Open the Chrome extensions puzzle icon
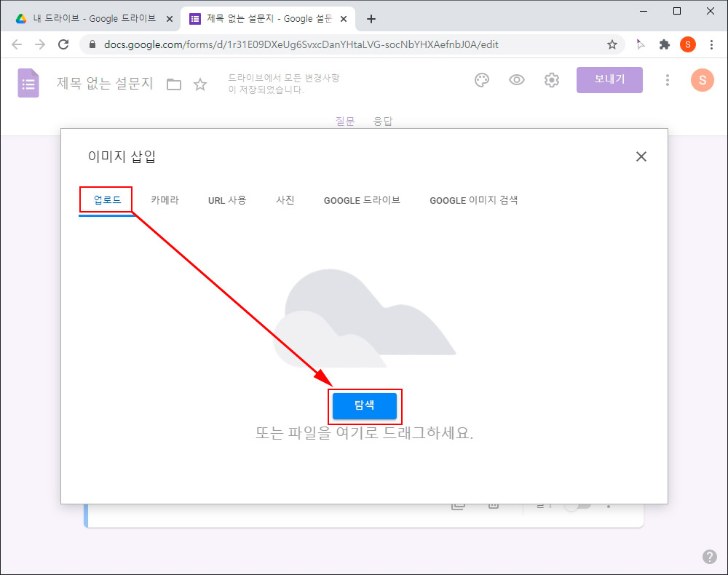 665,44
